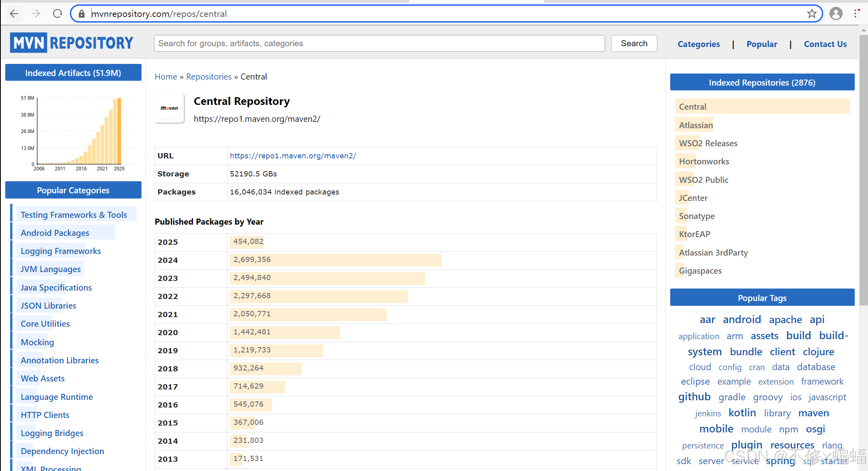Open Testing Frameworks & Tools category

point(74,215)
